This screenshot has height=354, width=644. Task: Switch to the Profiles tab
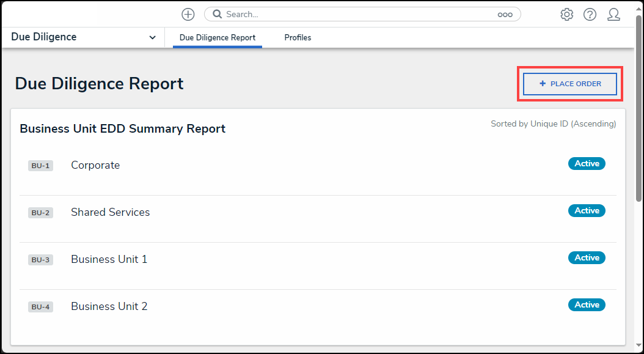coord(298,37)
